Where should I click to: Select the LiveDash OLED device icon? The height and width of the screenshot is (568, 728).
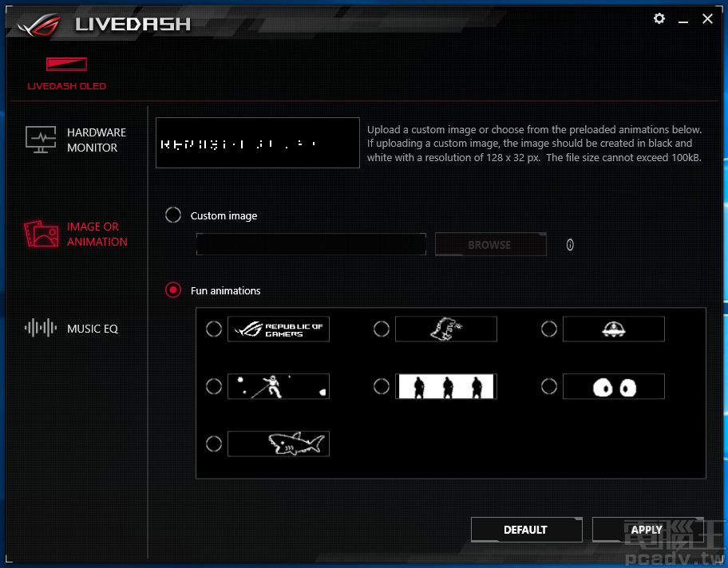(x=66, y=65)
